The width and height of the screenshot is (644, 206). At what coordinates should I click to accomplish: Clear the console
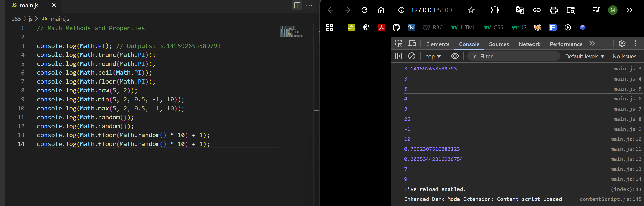pyautogui.click(x=412, y=56)
